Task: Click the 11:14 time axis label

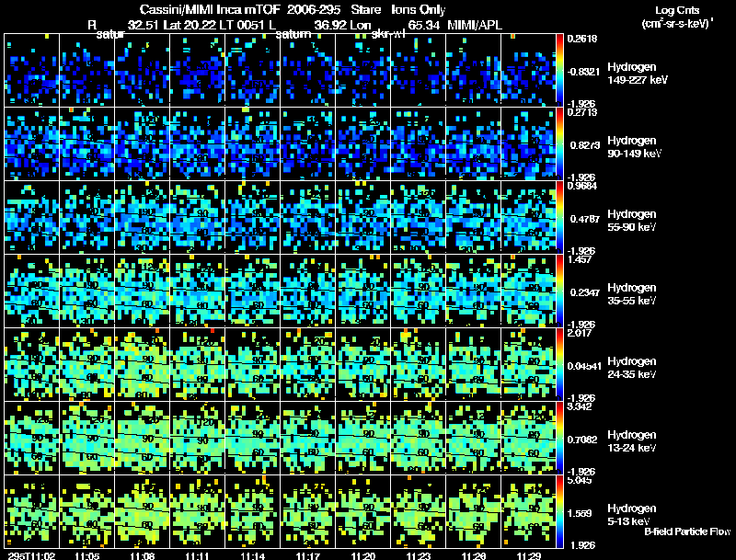Action: (252, 555)
